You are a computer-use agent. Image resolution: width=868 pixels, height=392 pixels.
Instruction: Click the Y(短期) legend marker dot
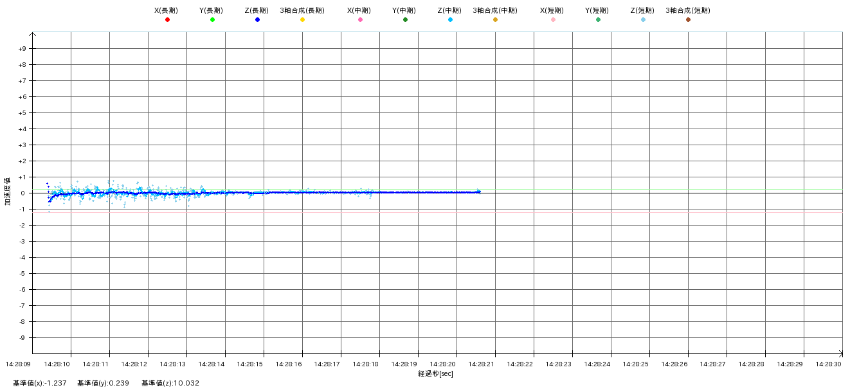pos(598,20)
